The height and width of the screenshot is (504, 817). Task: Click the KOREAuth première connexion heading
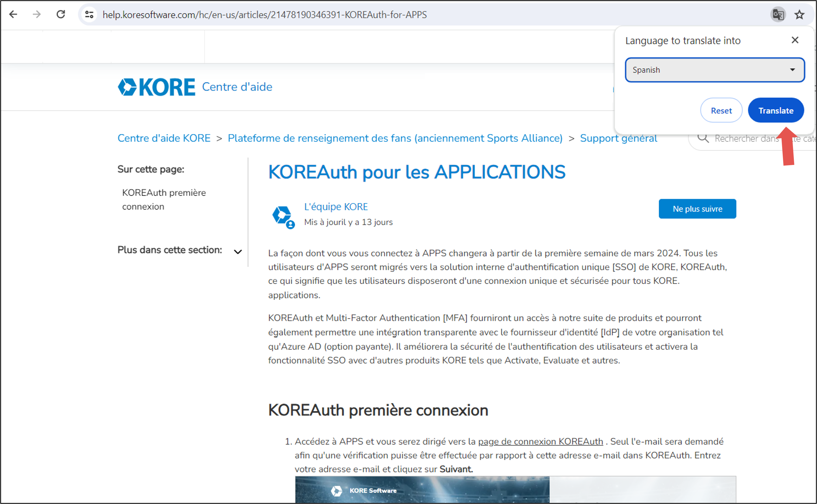point(378,410)
